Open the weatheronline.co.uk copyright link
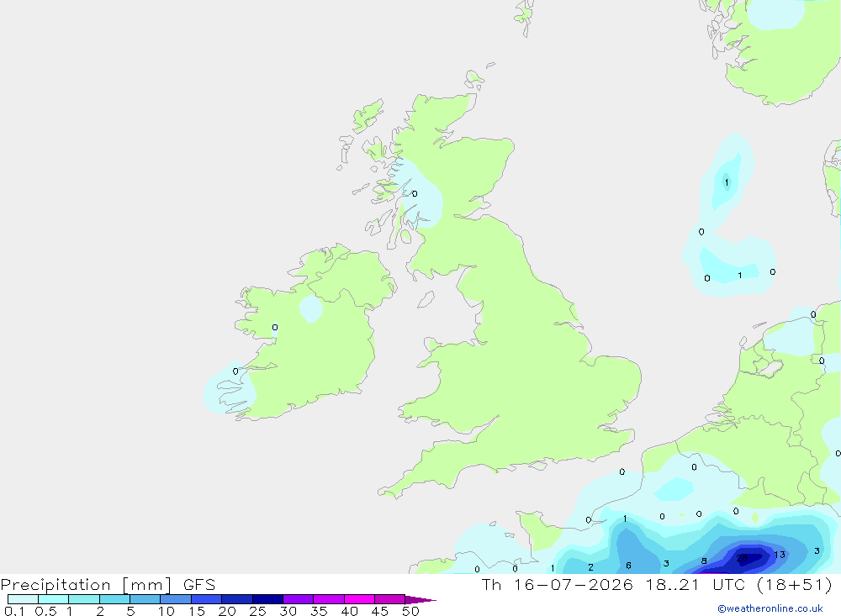This screenshot has height=616, width=841. (770, 608)
